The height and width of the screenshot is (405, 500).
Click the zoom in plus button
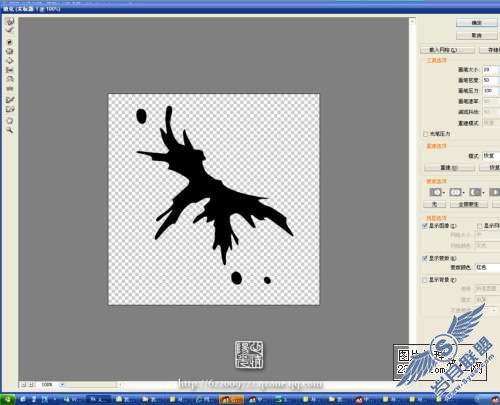click(31, 385)
